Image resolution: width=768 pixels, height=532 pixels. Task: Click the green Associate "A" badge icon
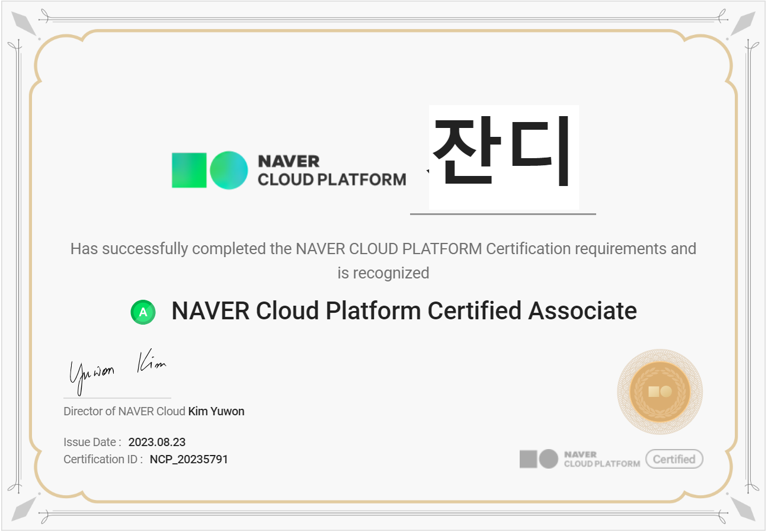(143, 312)
